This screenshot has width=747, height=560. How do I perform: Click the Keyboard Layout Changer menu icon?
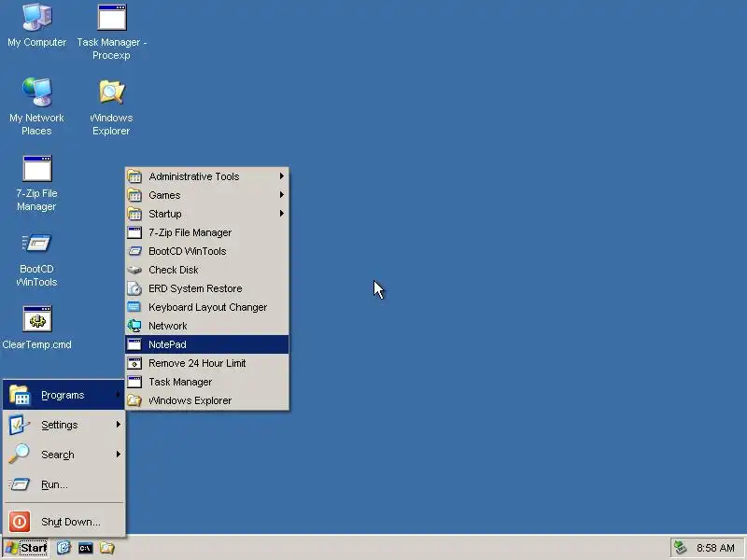134,307
